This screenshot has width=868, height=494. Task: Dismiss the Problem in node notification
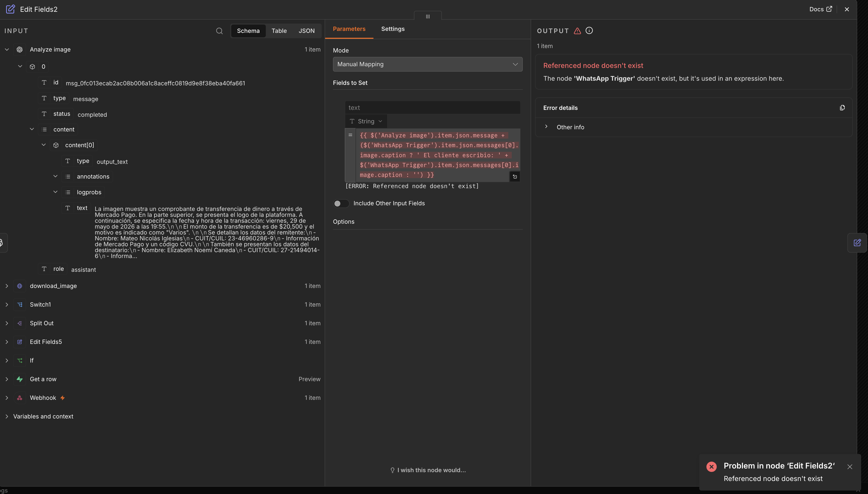(x=850, y=467)
